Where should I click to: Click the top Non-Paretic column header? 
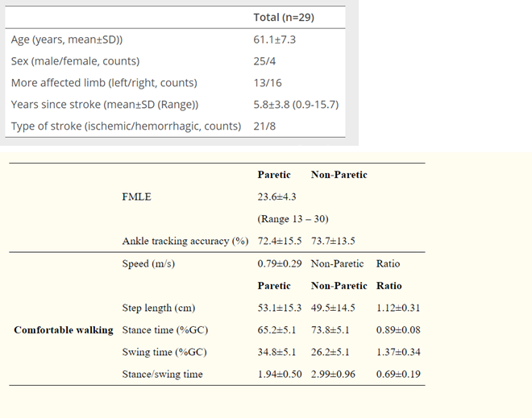(x=339, y=175)
